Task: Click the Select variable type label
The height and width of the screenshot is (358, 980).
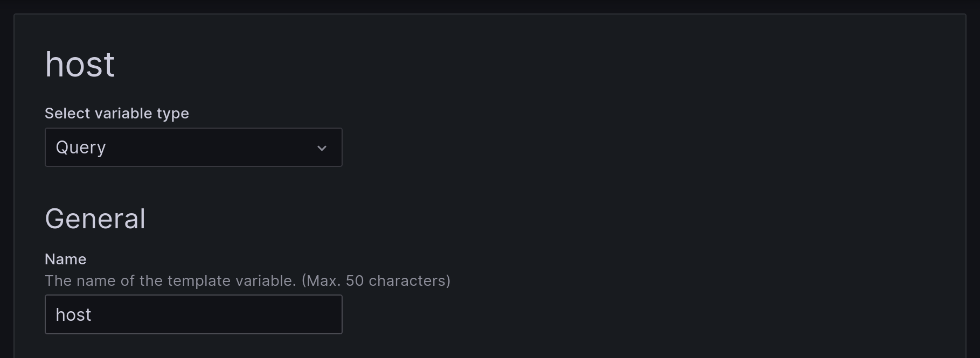Action: click(x=116, y=113)
